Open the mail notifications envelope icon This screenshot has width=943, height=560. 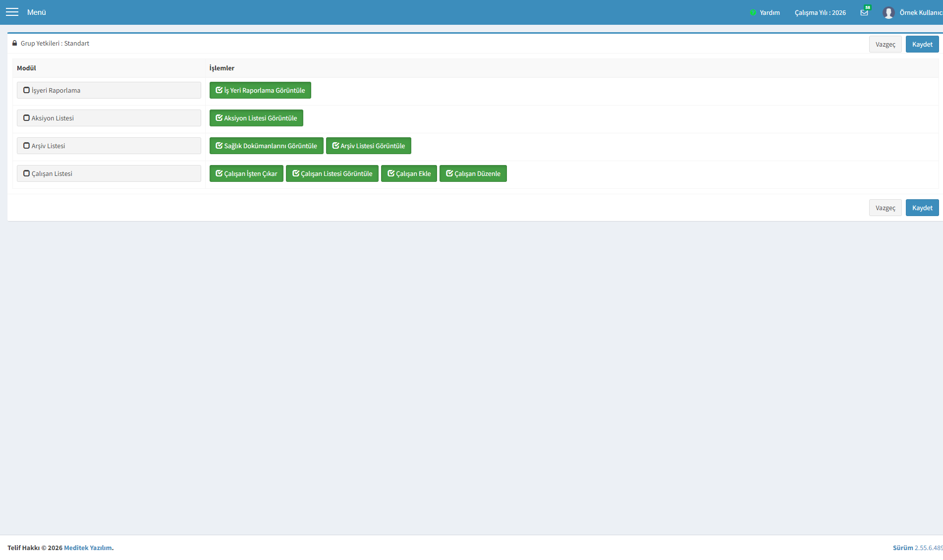coord(864,12)
